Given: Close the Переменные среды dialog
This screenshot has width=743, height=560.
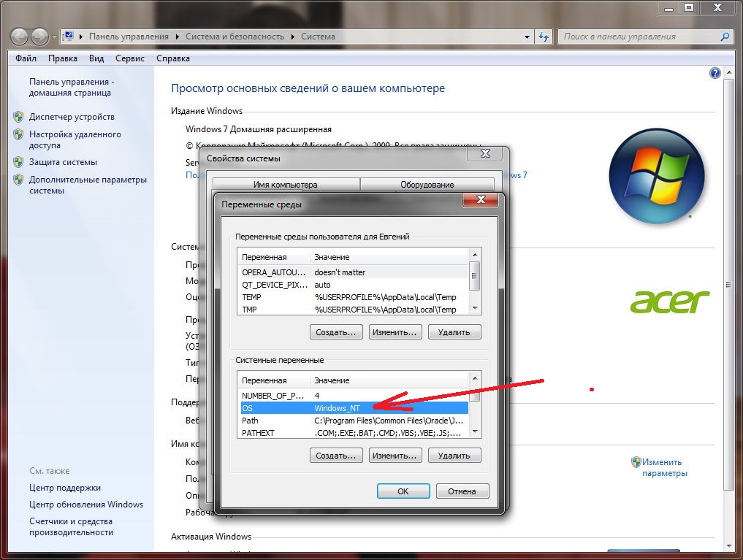Looking at the screenshot, I should pos(481,199).
